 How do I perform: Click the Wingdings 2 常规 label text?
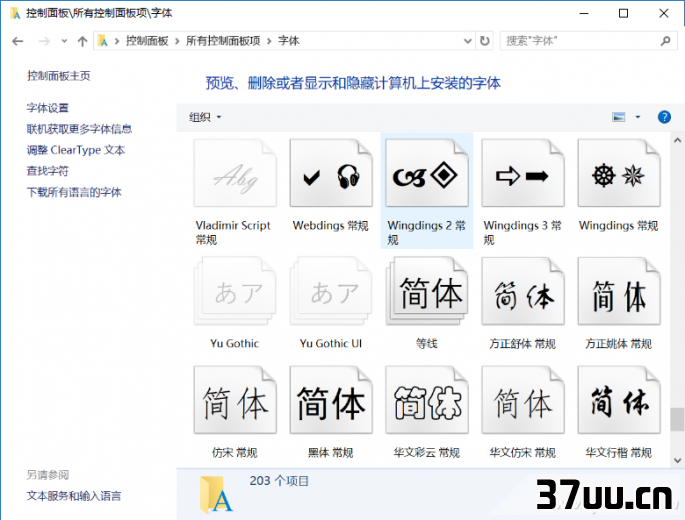point(426,232)
